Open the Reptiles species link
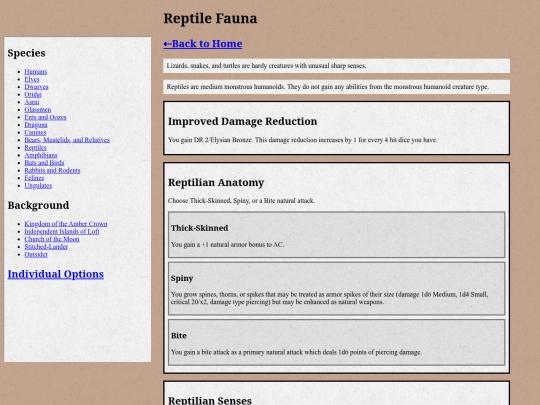 pos(35,147)
